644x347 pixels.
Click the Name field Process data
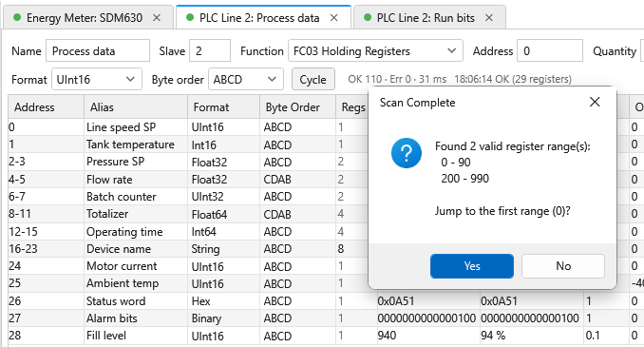pyautogui.click(x=98, y=51)
